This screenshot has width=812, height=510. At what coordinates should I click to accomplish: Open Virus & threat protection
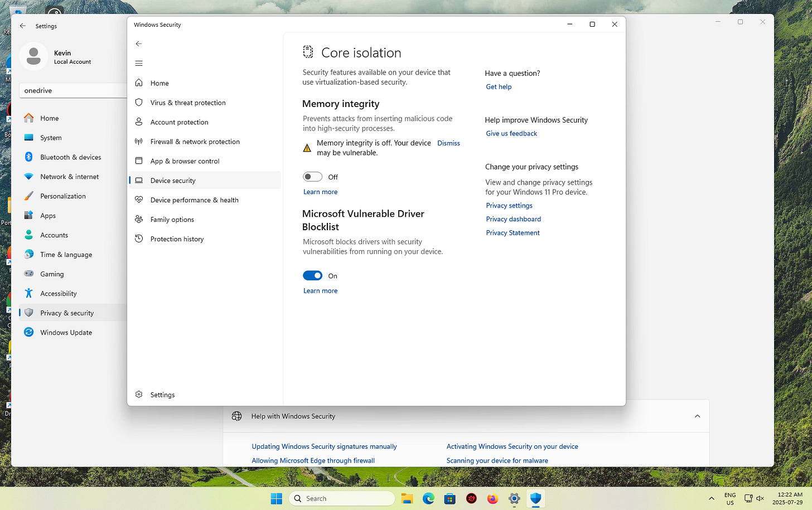click(x=205, y=103)
